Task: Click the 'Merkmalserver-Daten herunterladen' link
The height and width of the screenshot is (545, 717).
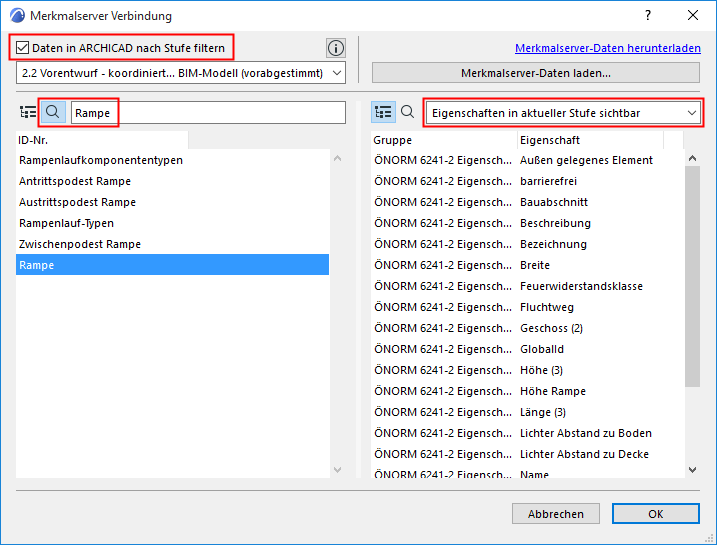Action: [x=607, y=47]
